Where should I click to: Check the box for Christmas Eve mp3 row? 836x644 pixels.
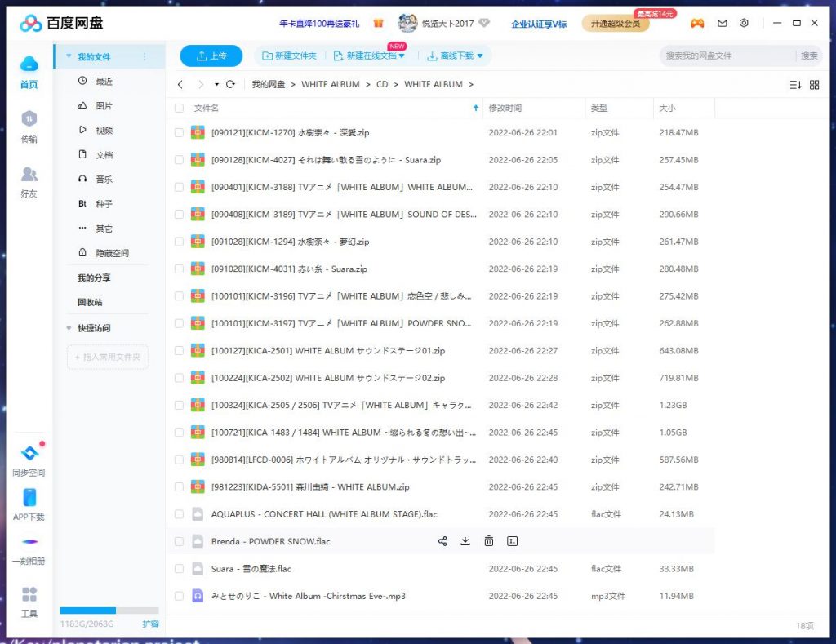click(179, 596)
